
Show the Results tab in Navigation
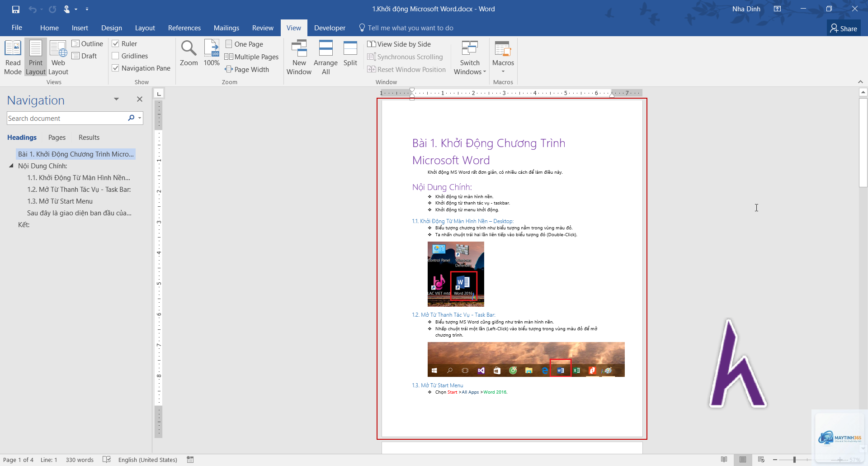(x=89, y=138)
